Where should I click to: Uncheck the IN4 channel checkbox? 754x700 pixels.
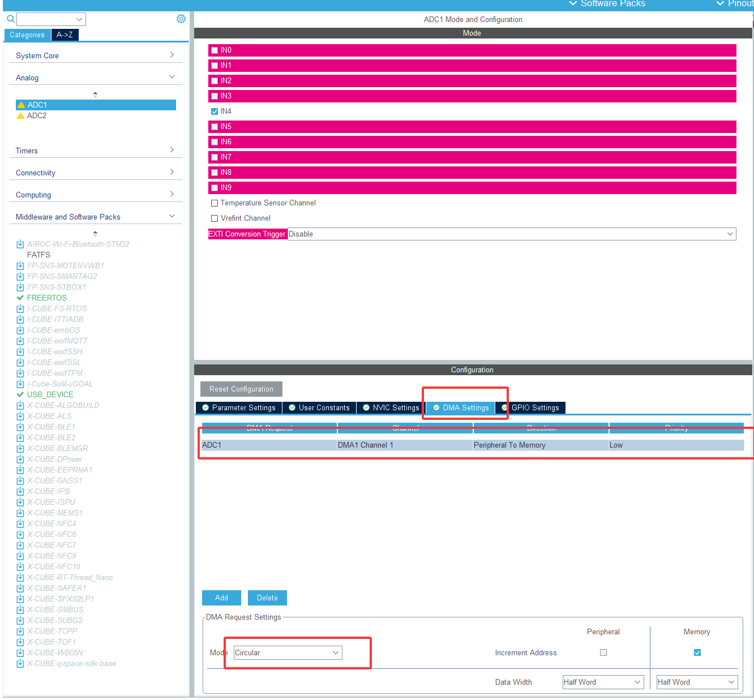point(215,111)
